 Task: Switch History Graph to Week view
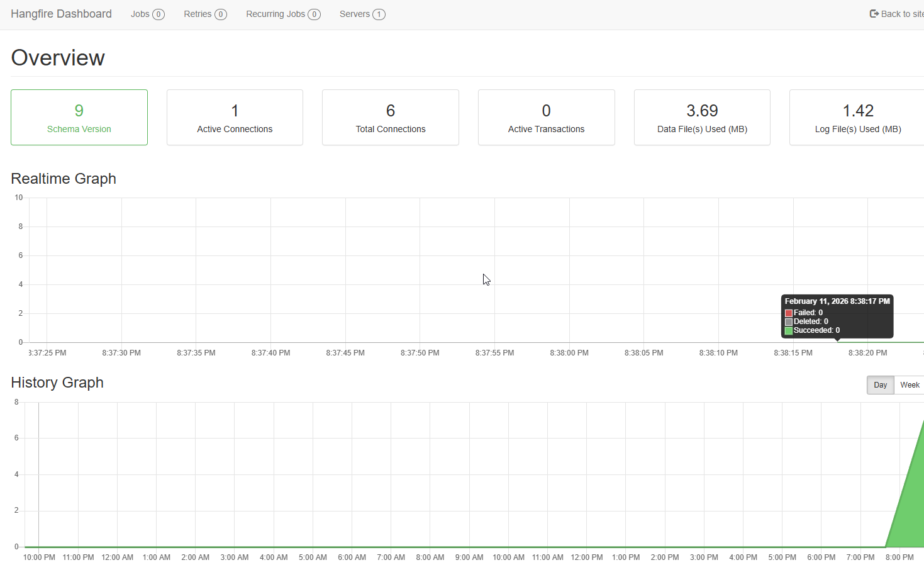[x=910, y=384]
